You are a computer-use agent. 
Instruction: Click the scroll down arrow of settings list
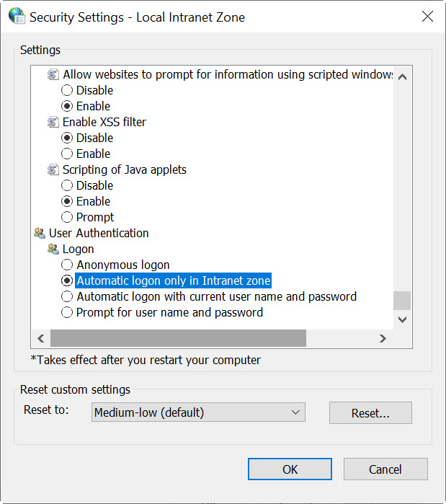(402, 319)
